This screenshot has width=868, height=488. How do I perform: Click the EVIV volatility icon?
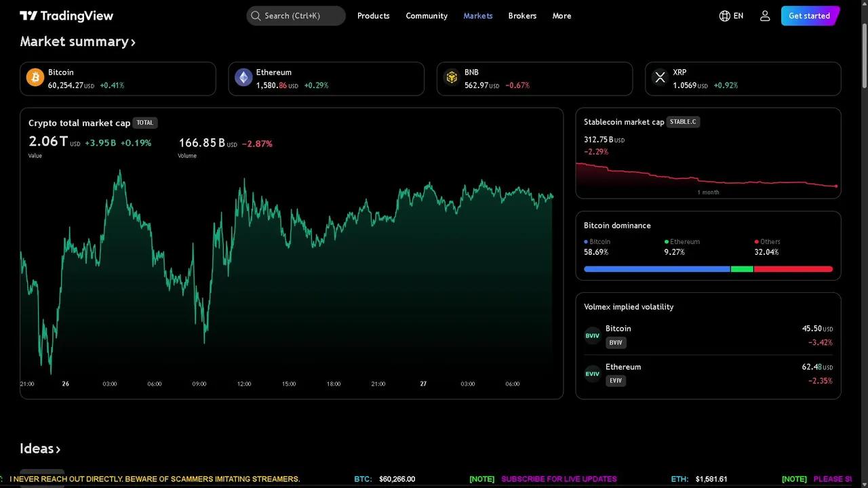[x=593, y=373]
